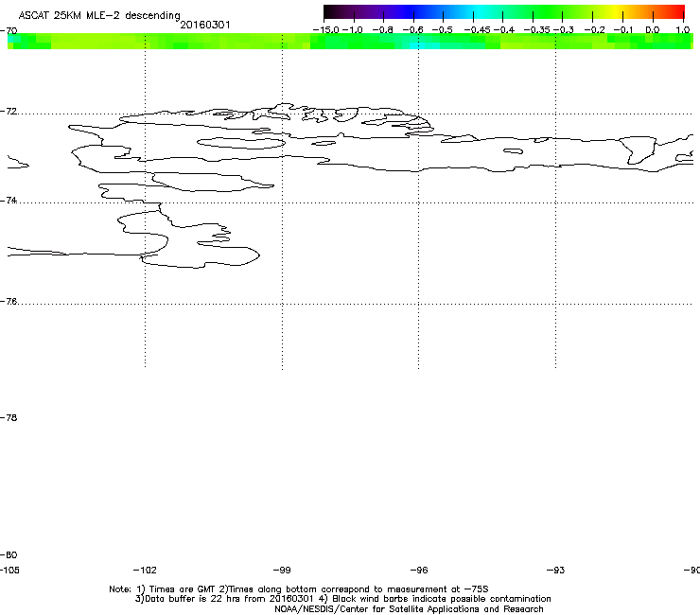
Task: Click the 1.0 color scale label
Action: point(683,30)
